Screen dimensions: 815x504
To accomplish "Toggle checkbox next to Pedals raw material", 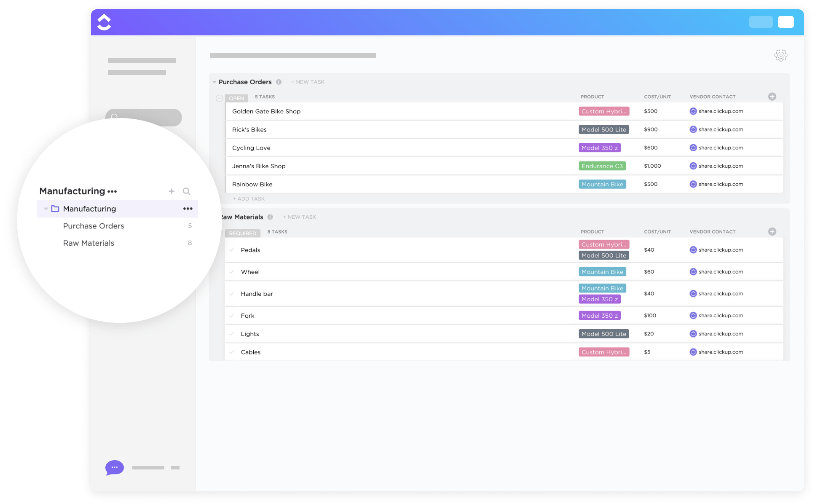I will point(233,249).
